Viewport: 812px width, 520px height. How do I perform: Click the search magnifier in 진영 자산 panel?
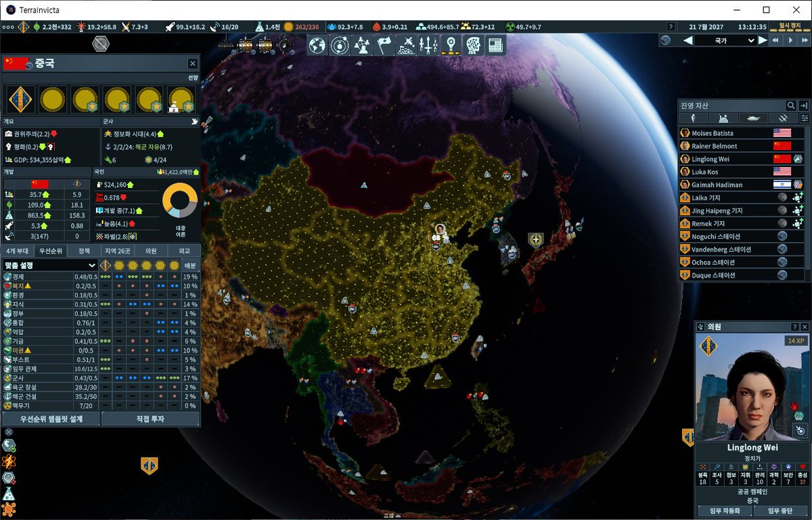tap(790, 105)
